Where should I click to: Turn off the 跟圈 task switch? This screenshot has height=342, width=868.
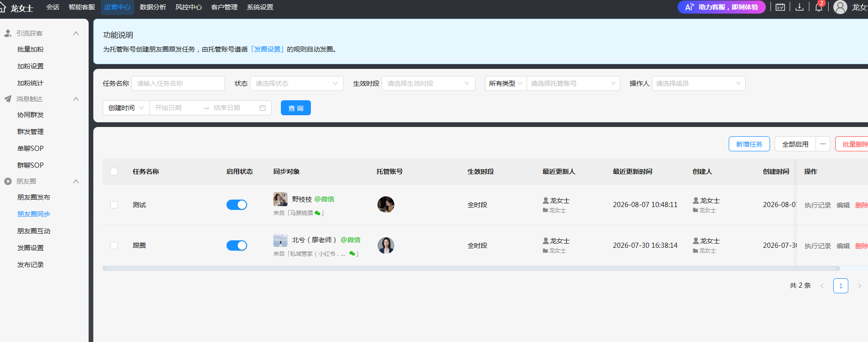pyautogui.click(x=237, y=245)
